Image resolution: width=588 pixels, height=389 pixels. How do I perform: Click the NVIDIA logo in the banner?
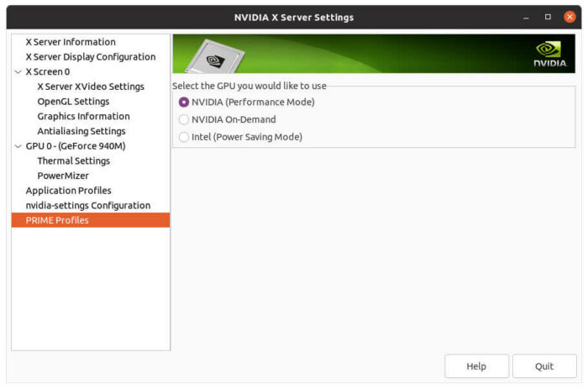coord(549,55)
